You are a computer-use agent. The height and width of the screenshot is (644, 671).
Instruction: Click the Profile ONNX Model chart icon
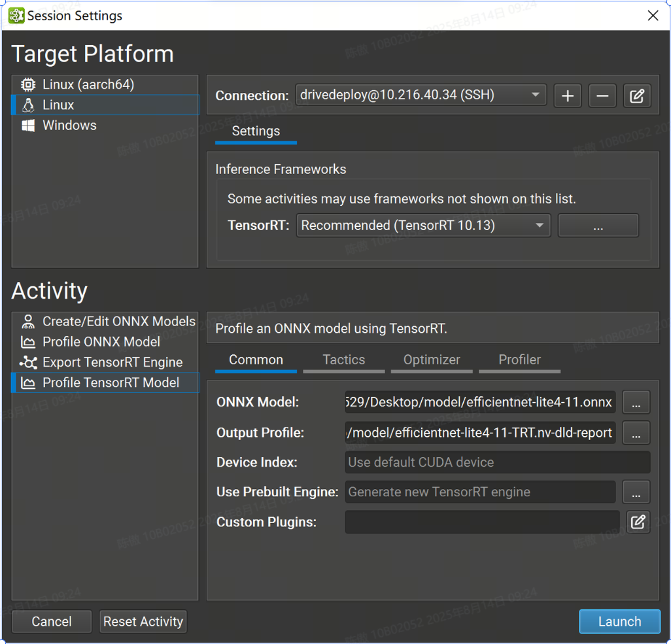pyautogui.click(x=28, y=342)
